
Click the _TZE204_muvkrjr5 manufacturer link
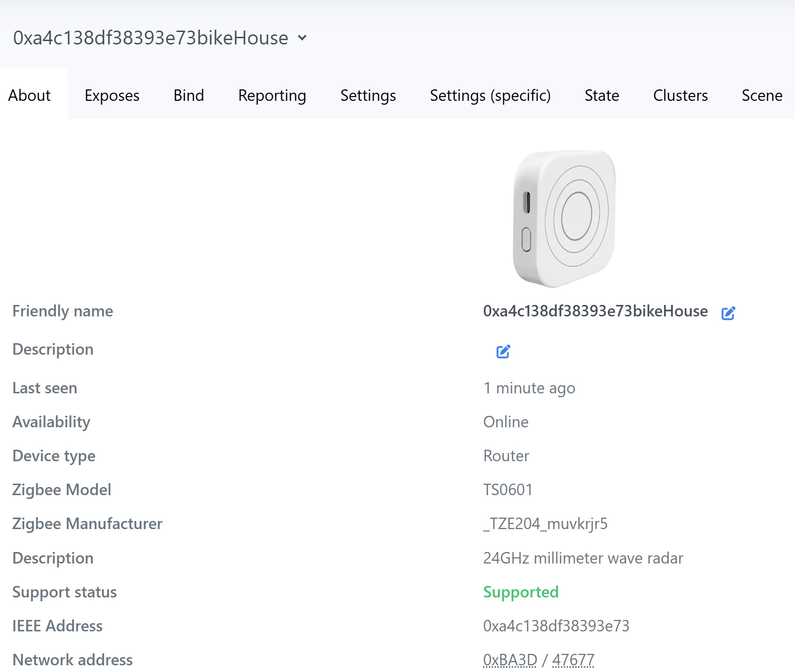[x=545, y=524]
